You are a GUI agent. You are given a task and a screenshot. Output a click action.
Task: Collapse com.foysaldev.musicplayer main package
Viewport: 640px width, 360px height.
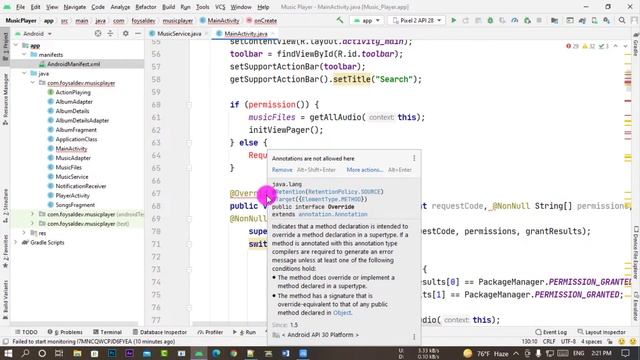33,83
